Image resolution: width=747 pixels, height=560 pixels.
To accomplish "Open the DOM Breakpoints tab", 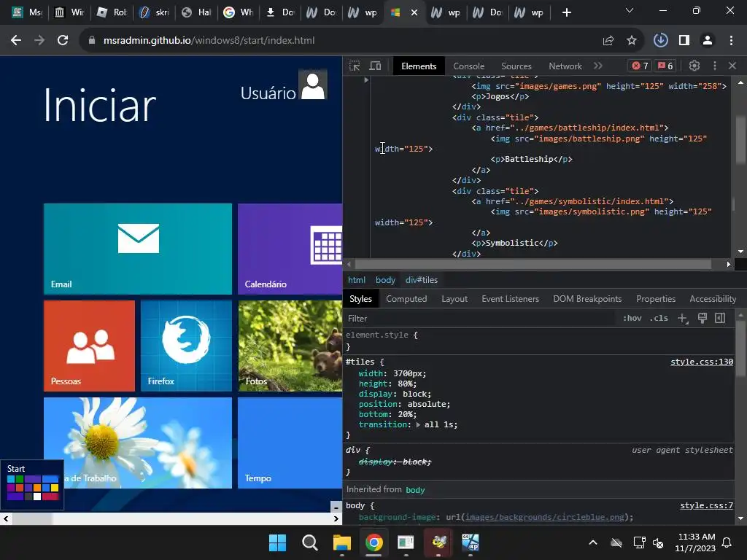I will pyautogui.click(x=587, y=298).
